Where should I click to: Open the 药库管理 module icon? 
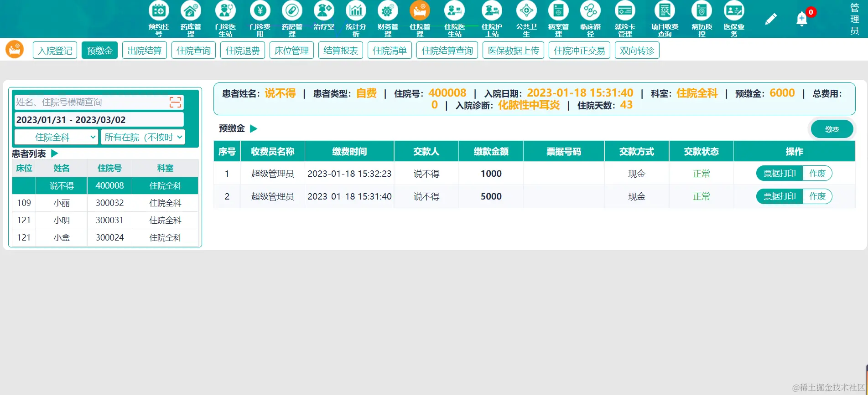[x=191, y=11]
